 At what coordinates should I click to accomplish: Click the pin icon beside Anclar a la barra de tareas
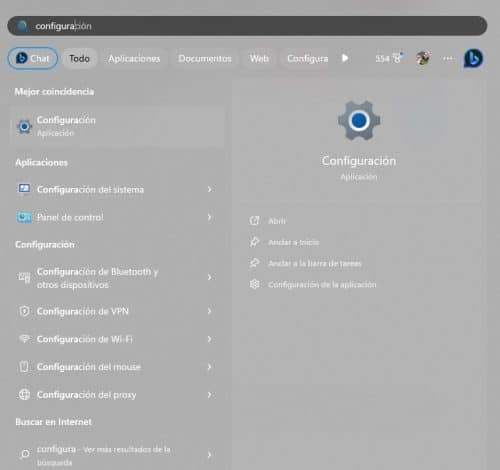(255, 263)
